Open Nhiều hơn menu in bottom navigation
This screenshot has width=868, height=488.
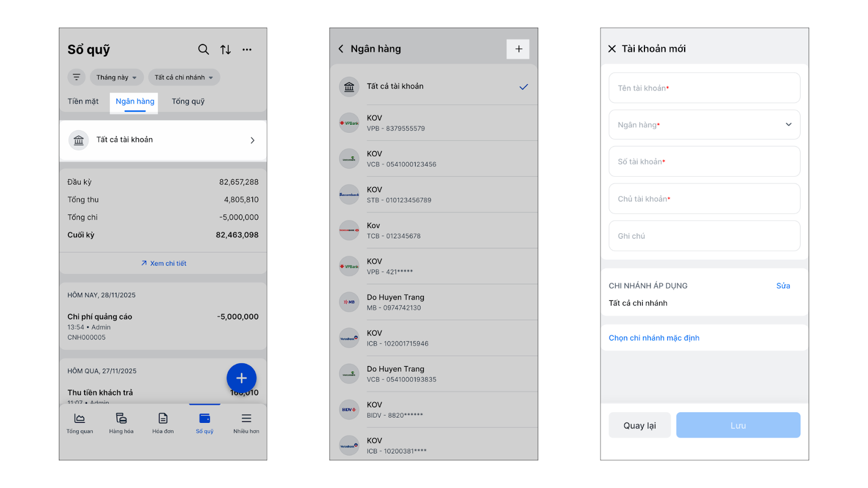point(246,423)
